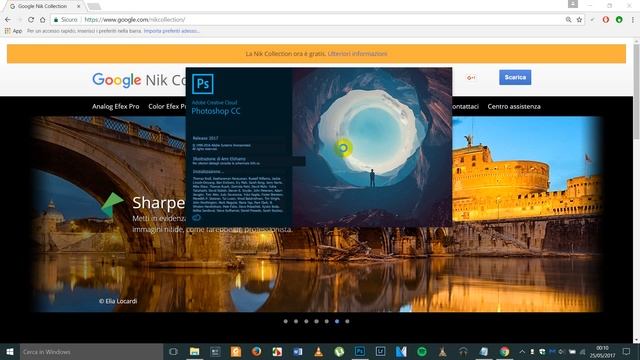This screenshot has width=640, height=360.
Task: Show hidden system tray icons
Action: [522, 351]
